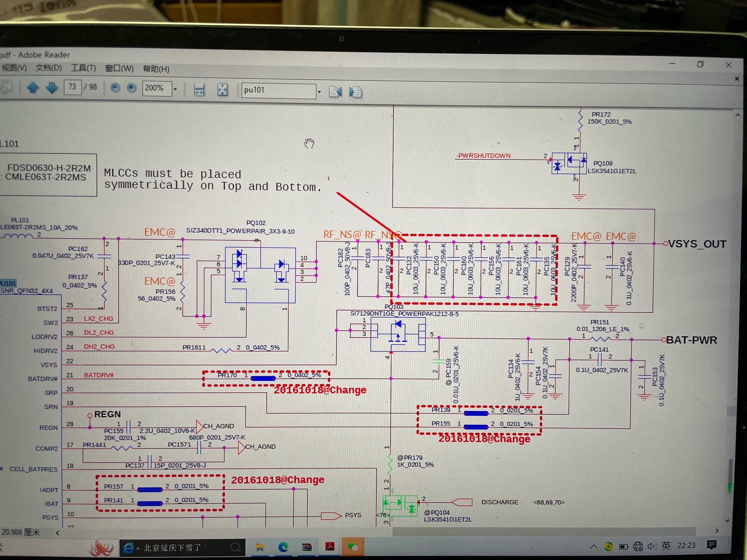747x560 pixels.
Task: Click the octopus icon in taskbar
Action: [101, 548]
